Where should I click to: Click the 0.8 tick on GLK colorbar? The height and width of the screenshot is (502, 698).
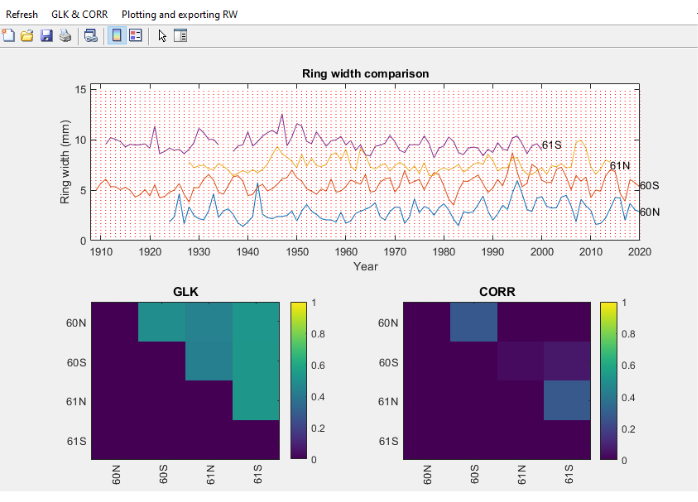318,334
